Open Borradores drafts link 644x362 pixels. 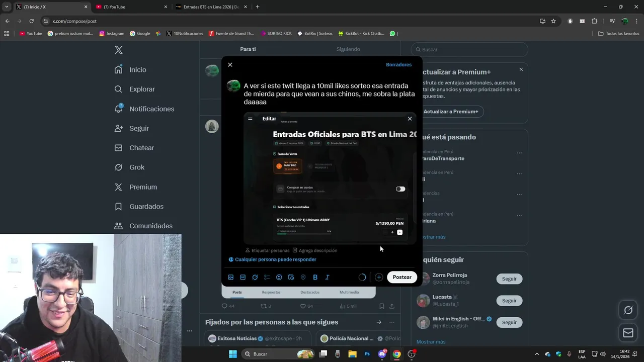tap(398, 65)
